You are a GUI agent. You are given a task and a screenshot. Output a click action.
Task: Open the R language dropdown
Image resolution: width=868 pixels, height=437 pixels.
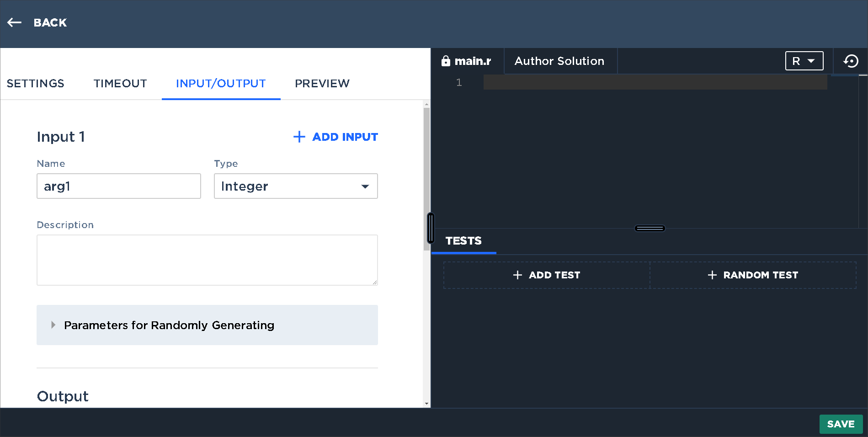click(804, 60)
